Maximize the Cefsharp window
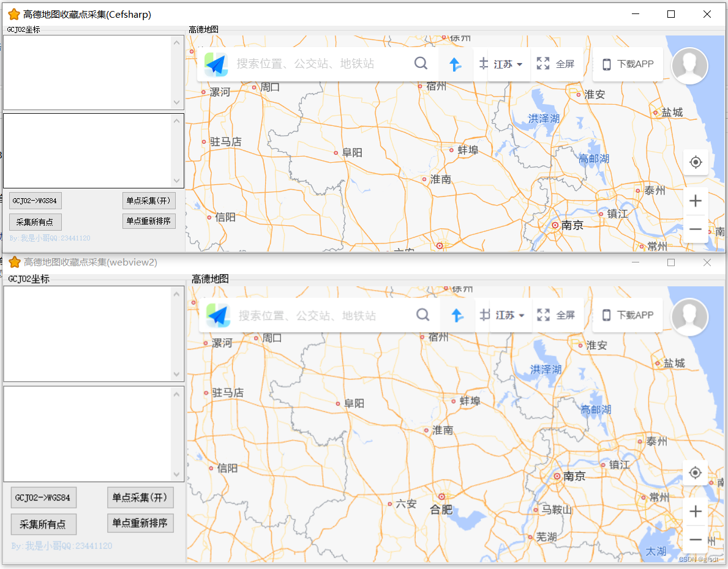 coord(671,15)
